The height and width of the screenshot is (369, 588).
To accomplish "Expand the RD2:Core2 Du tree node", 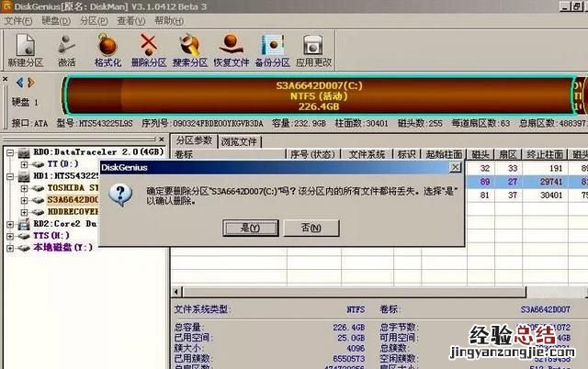I will coord(10,224).
